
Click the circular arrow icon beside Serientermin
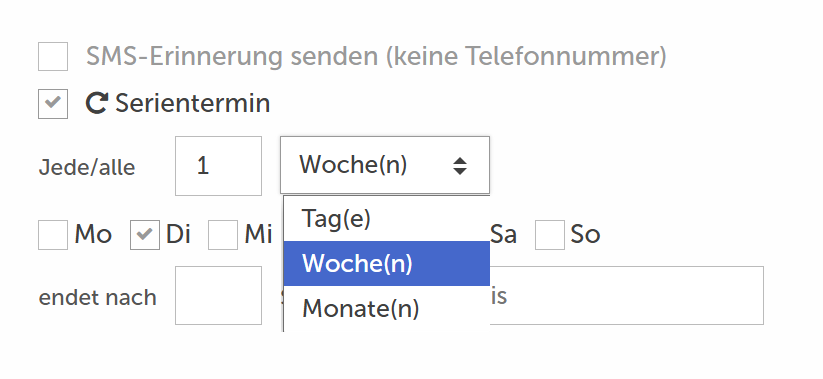[97, 103]
